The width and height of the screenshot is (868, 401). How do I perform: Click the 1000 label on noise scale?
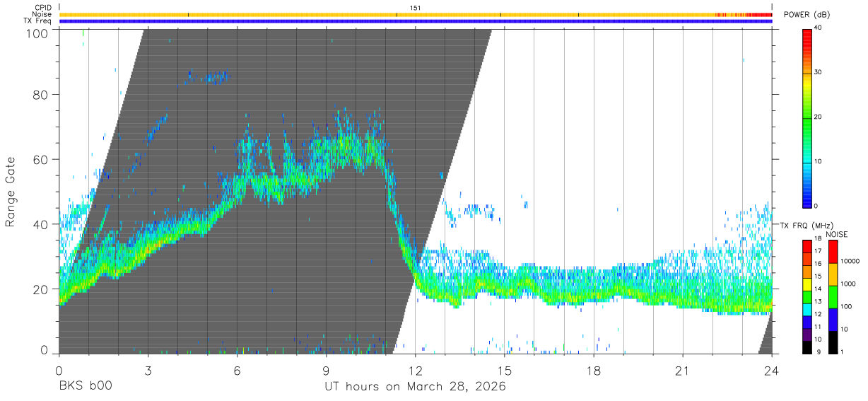(x=848, y=284)
